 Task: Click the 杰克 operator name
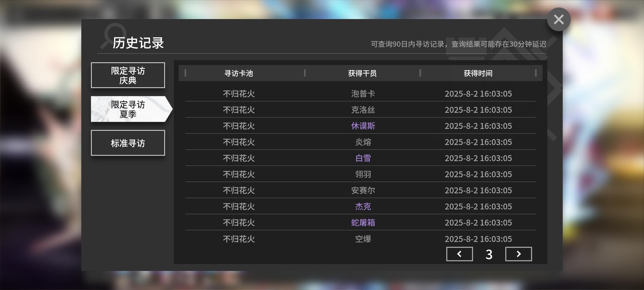363,206
